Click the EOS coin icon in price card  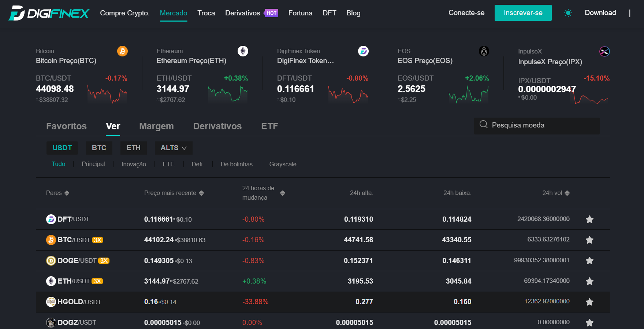point(484,51)
